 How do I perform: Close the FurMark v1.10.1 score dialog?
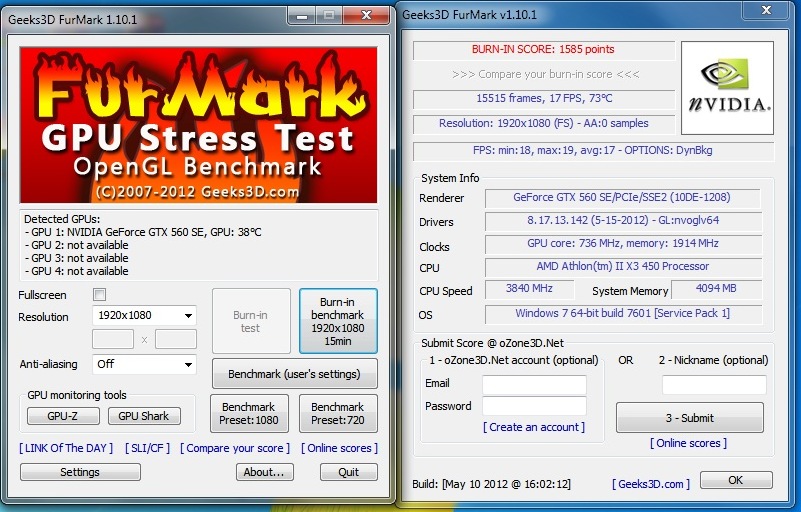[766, 10]
